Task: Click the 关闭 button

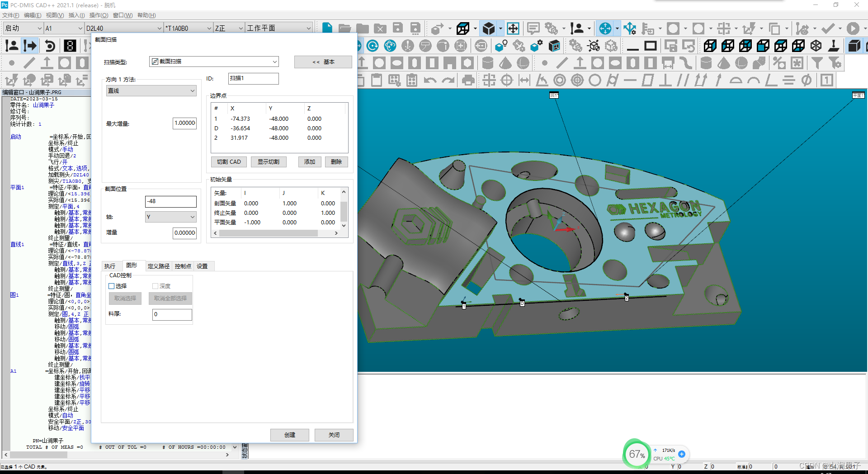Action: (334, 435)
